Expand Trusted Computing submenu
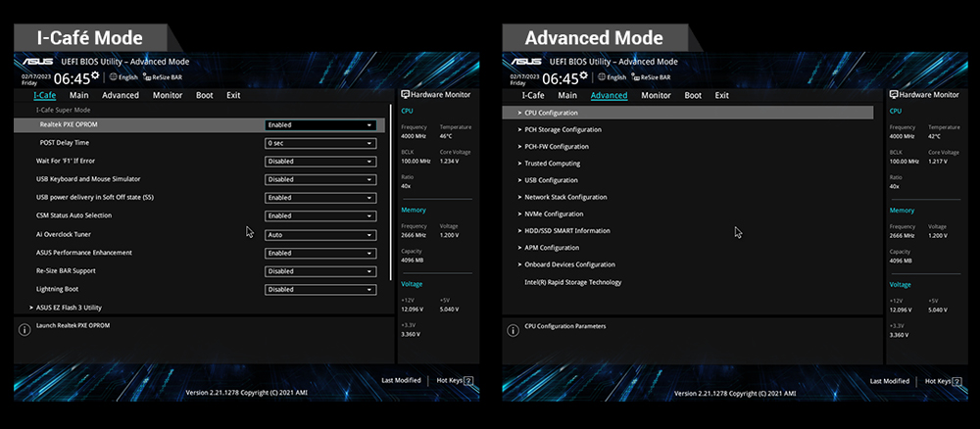Image resolution: width=980 pixels, height=429 pixels. point(549,164)
